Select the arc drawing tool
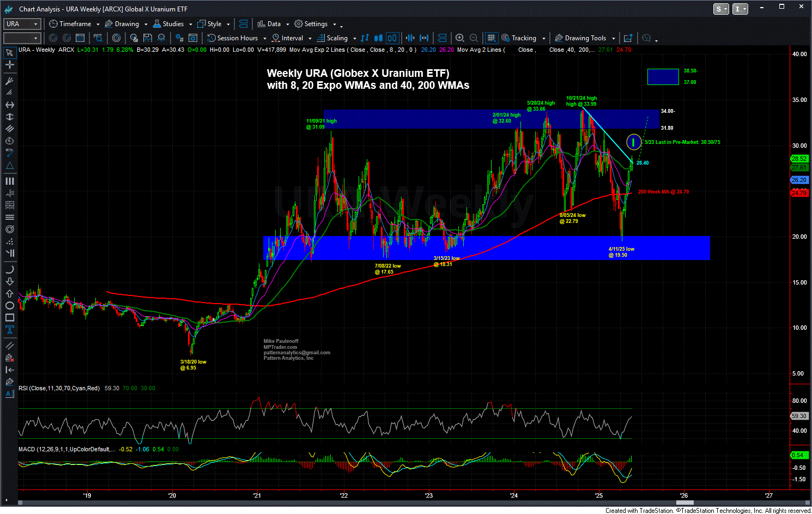Screen dimensions: 812x514 click(x=9, y=269)
